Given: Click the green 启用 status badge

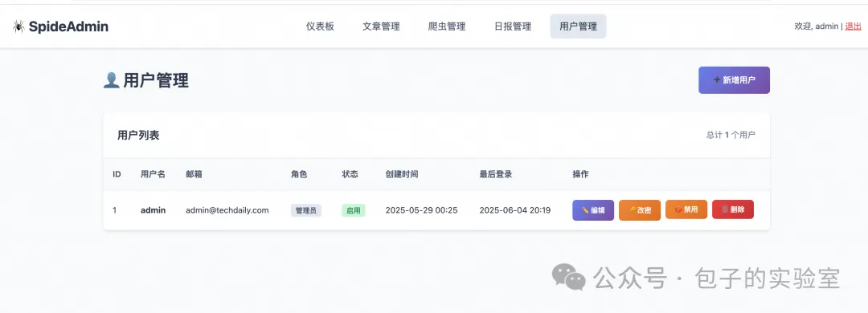Looking at the screenshot, I should (353, 210).
